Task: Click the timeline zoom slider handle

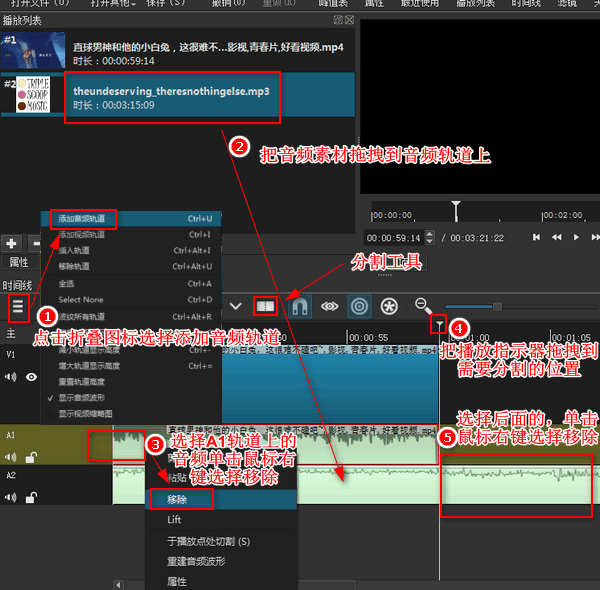Action: [497, 306]
